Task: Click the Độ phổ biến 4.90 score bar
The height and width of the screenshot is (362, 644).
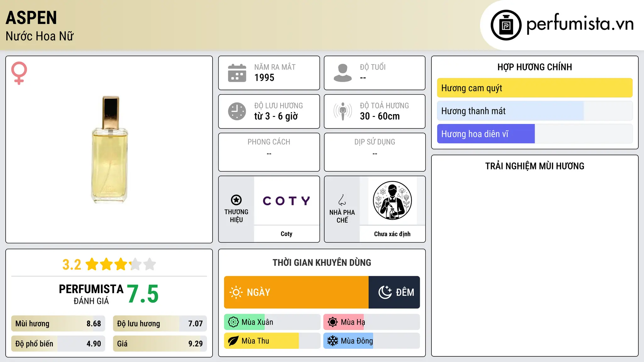Action: tap(58, 344)
